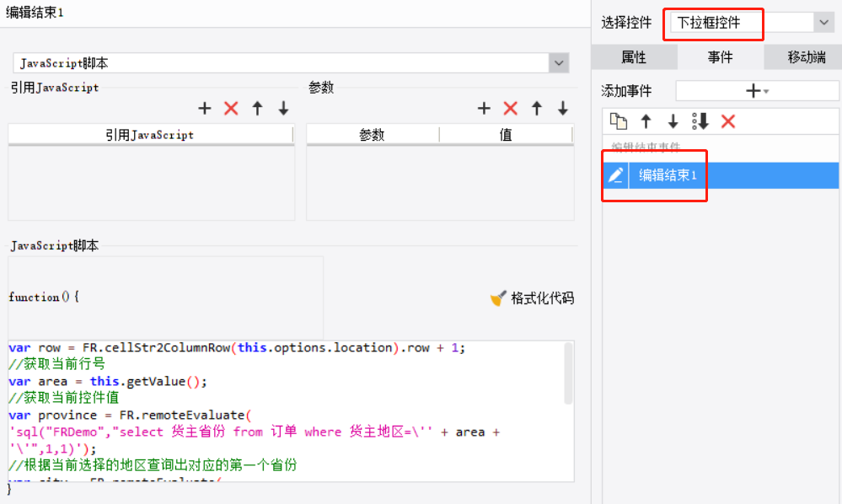Click the 格式化代码 button
The width and height of the screenshot is (842, 504).
coord(532,298)
